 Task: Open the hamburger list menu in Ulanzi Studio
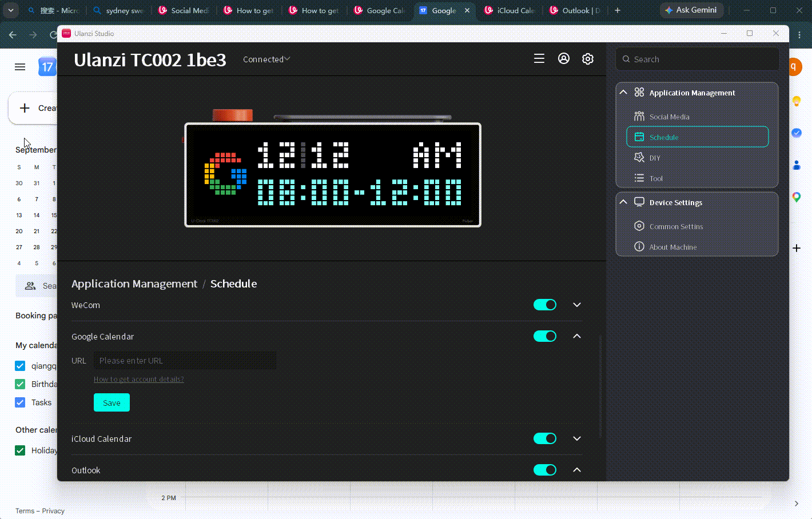tap(539, 59)
